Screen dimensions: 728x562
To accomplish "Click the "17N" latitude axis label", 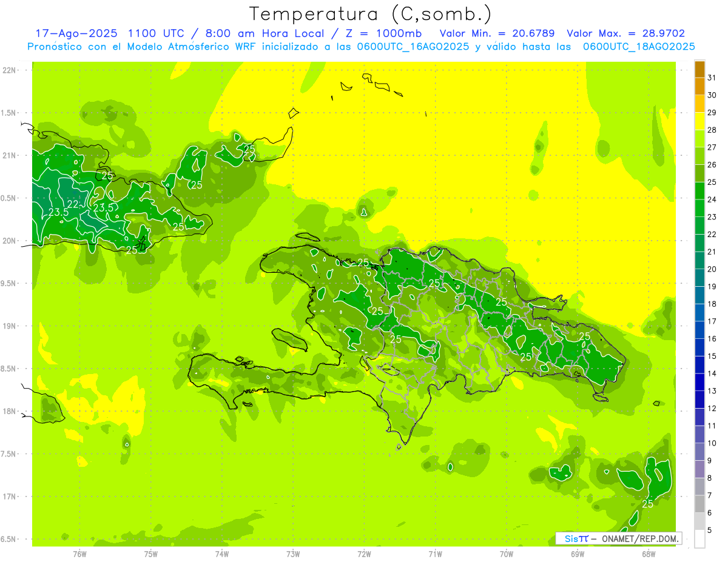I will [10, 497].
